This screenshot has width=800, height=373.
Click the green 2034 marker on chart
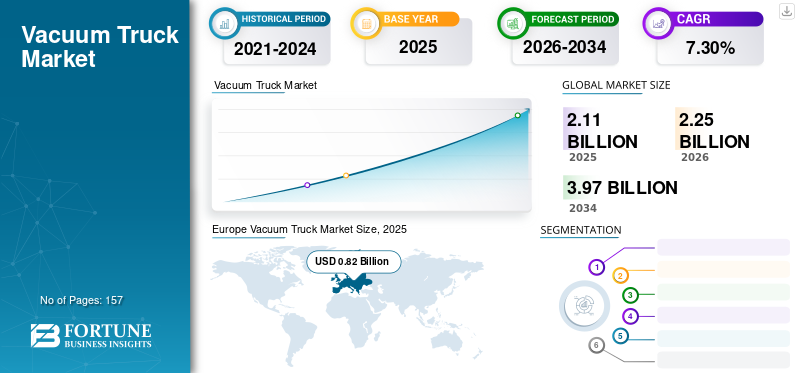point(517,115)
